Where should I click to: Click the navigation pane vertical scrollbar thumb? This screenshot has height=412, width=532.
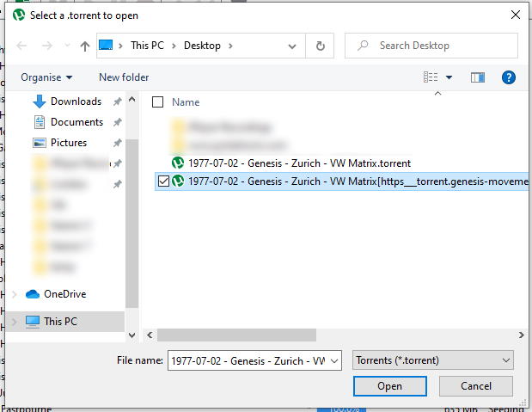(131, 224)
